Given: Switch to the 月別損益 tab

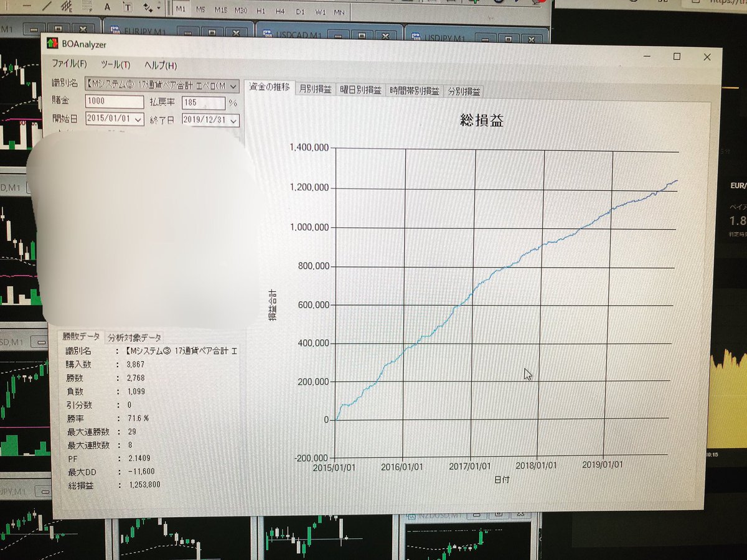Looking at the screenshot, I should (315, 90).
